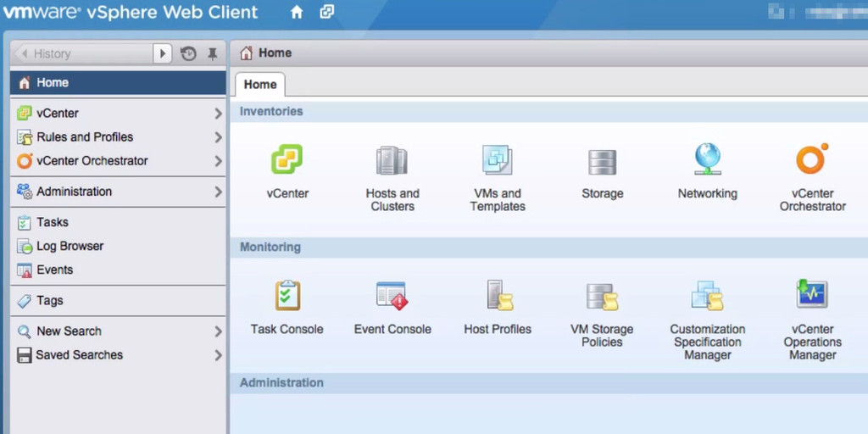Open the vCenter inventory icon
Image resolution: width=868 pixels, height=434 pixels.
click(287, 159)
